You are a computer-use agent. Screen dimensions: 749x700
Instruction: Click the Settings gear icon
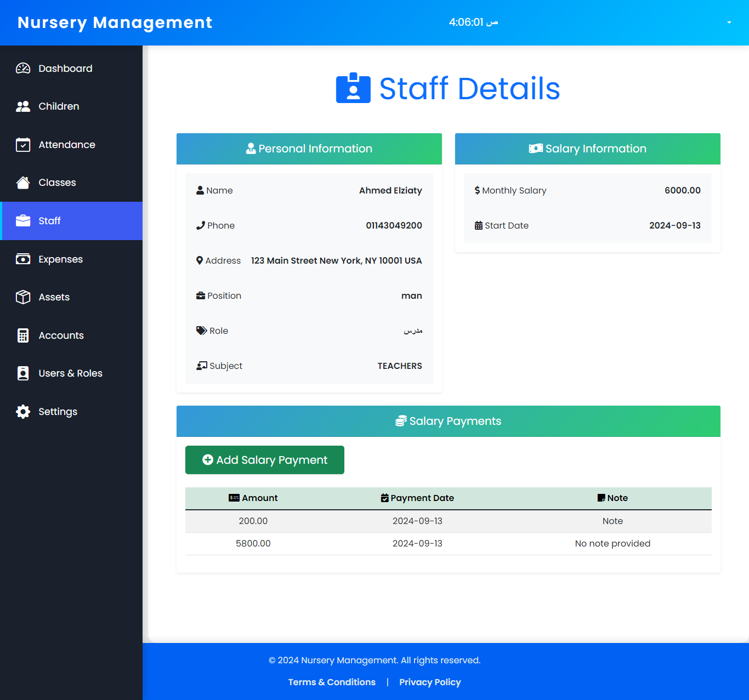click(x=23, y=412)
